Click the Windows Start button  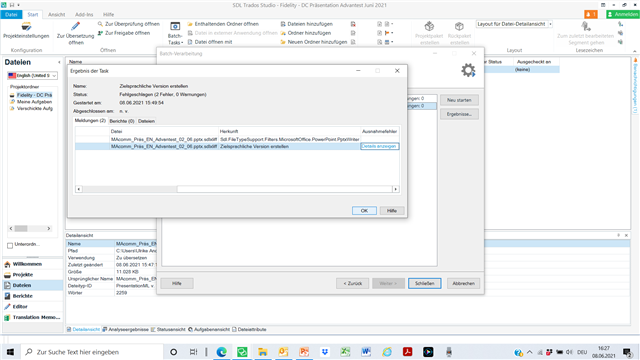click(x=10, y=352)
